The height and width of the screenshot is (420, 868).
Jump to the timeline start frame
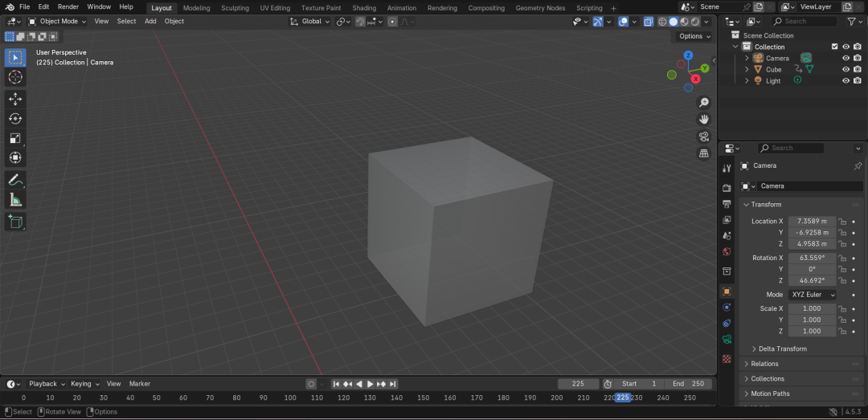coord(336,384)
